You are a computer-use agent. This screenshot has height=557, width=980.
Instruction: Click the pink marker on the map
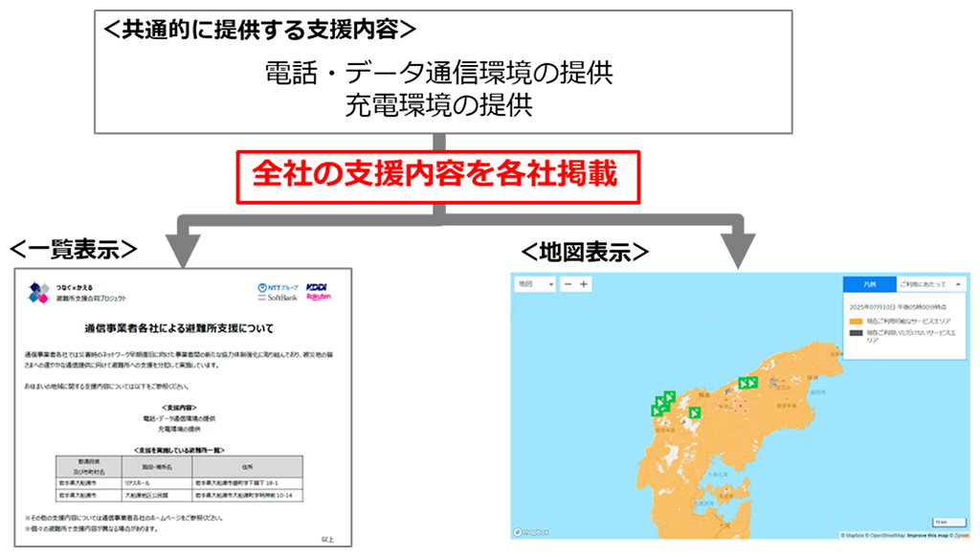pyautogui.click(x=739, y=405)
